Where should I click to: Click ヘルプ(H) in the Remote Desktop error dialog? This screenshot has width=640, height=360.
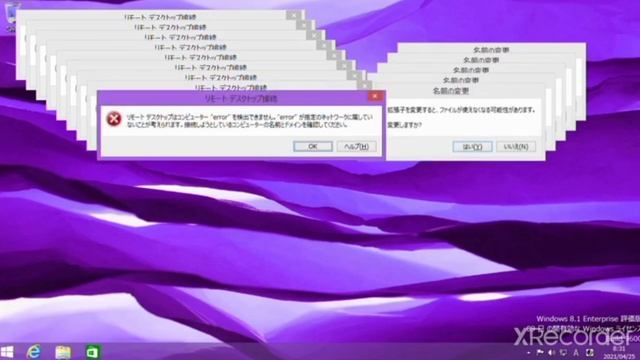[x=356, y=146]
